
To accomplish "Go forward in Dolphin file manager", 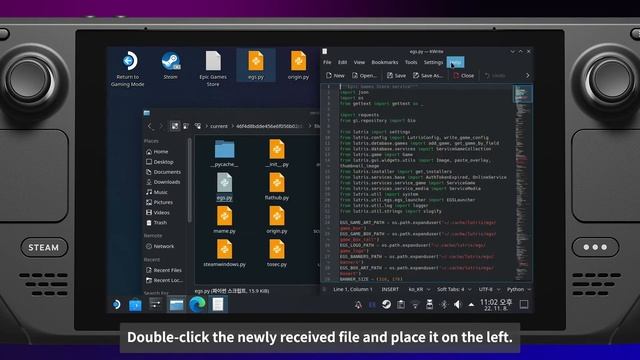I will (161, 126).
